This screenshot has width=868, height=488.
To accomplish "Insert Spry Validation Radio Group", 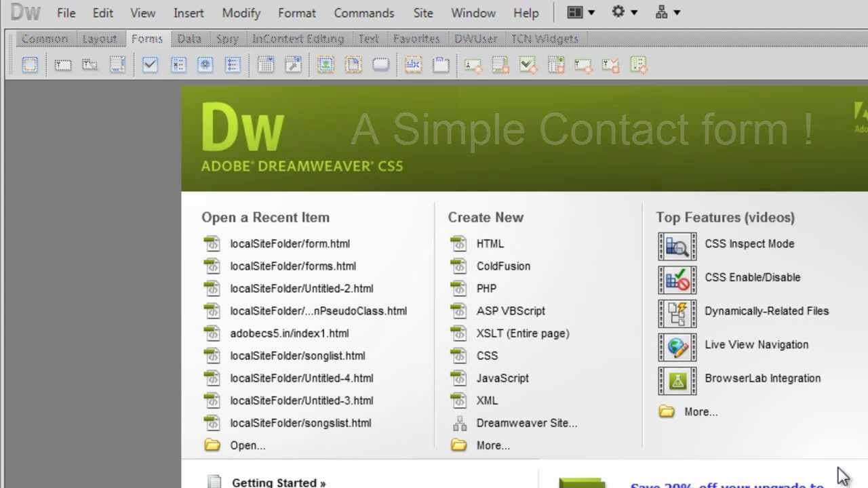I will (638, 65).
